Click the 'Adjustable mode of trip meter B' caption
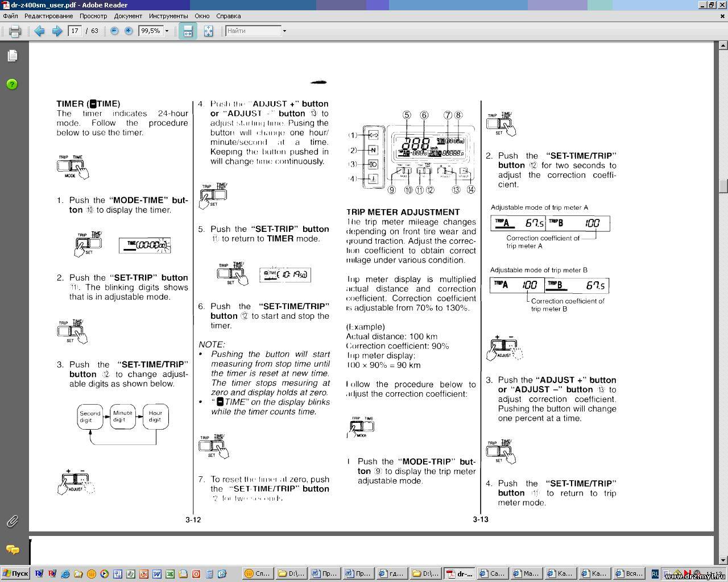 (539, 270)
